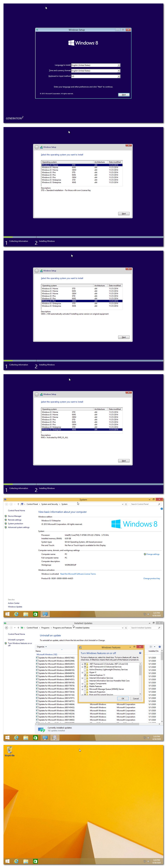This screenshot has width=167, height=868.
Task: Open Internet Explorer on yellow desktop's taskbar
Action: click(x=16, y=861)
